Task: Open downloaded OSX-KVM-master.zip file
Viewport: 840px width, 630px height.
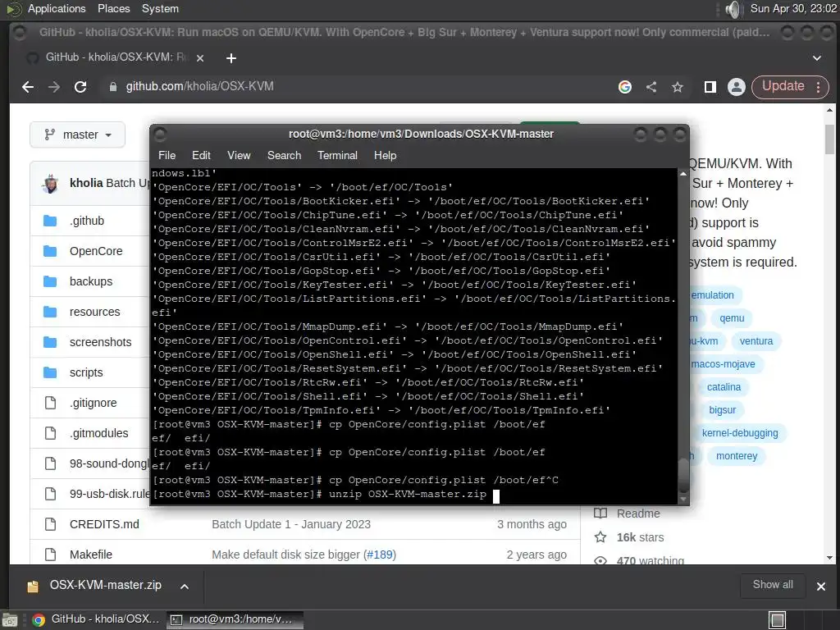Action: [x=105, y=586]
